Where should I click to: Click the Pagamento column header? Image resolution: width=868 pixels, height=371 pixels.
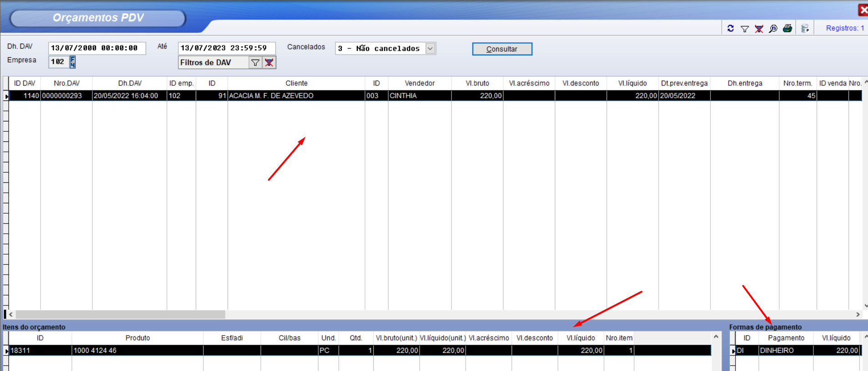(x=786, y=338)
